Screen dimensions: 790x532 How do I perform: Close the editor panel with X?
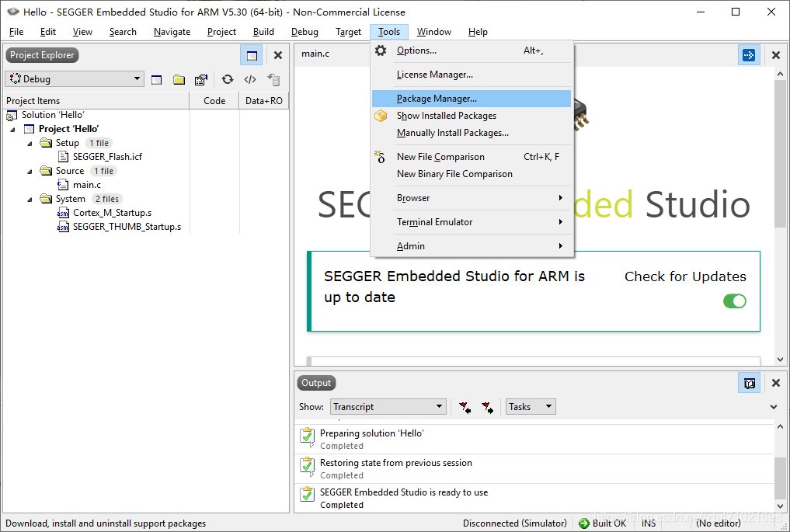click(x=776, y=55)
